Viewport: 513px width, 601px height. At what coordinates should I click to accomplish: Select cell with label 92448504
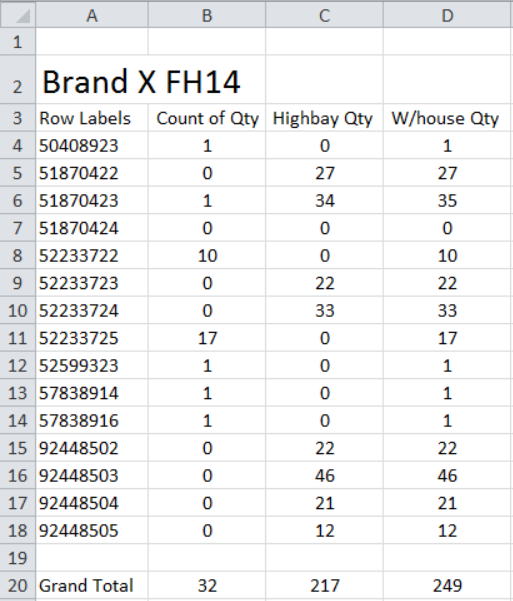click(92, 503)
